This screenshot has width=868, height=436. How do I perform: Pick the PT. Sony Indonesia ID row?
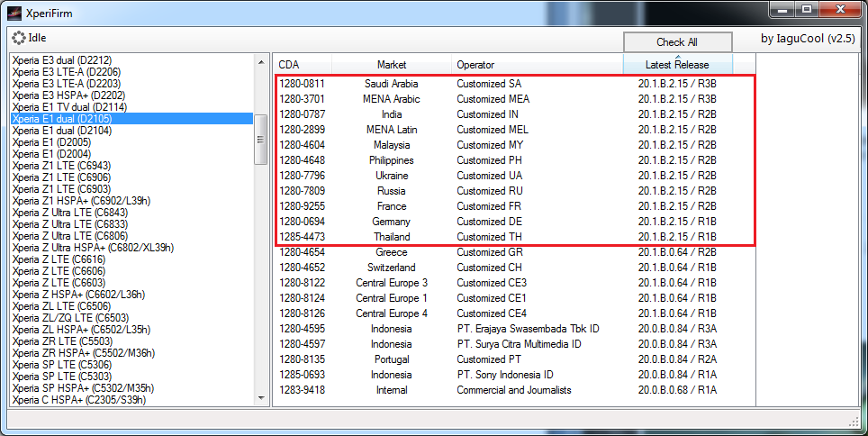[x=513, y=375]
